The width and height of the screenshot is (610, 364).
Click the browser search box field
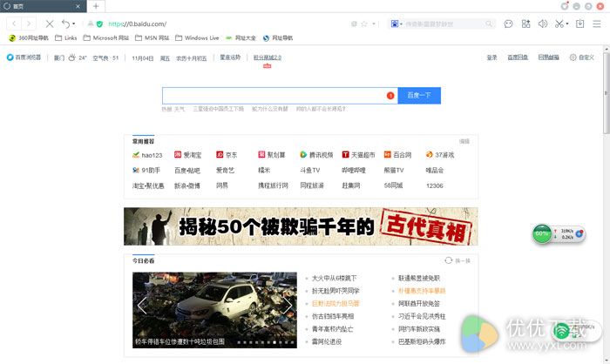pyautogui.click(x=444, y=24)
